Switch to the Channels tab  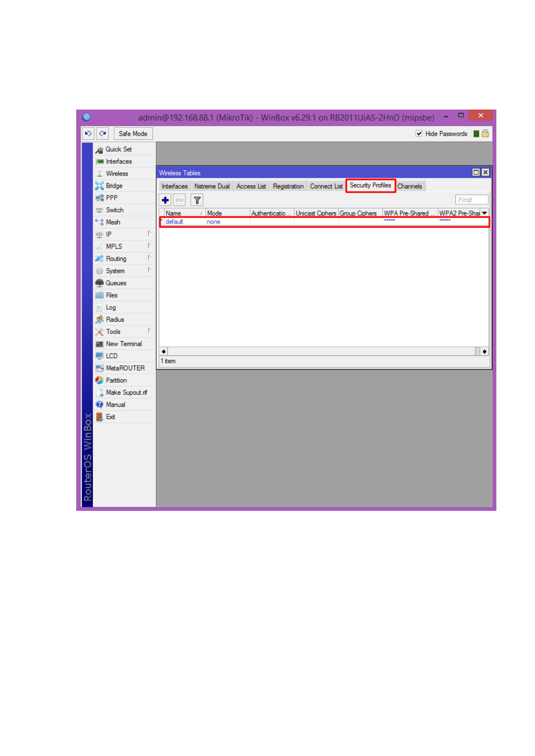(x=410, y=186)
